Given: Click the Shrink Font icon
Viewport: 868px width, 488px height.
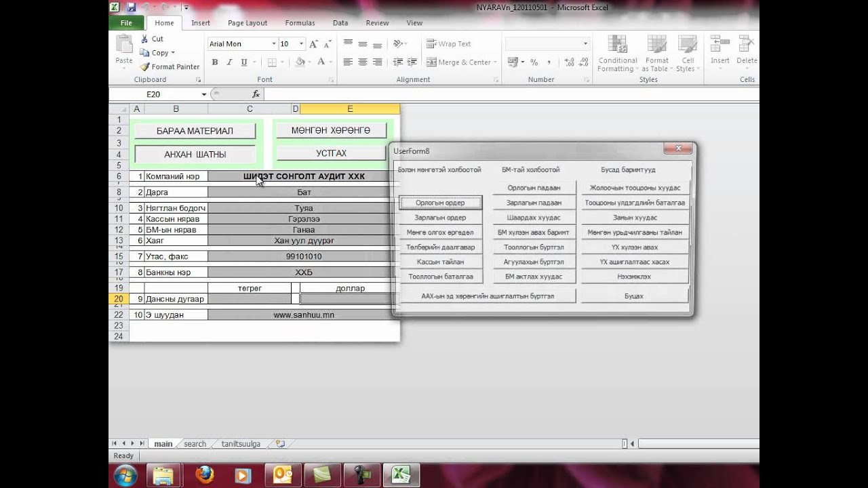Looking at the screenshot, I should pos(328,44).
